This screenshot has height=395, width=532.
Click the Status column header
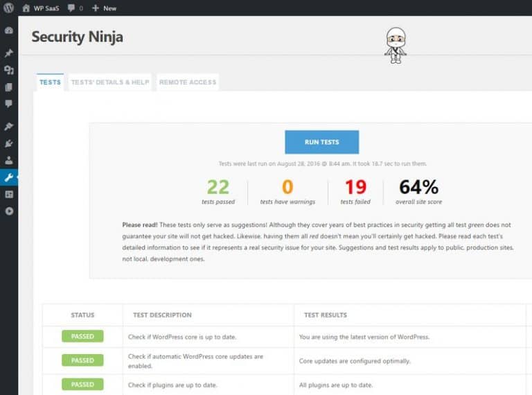click(x=82, y=315)
